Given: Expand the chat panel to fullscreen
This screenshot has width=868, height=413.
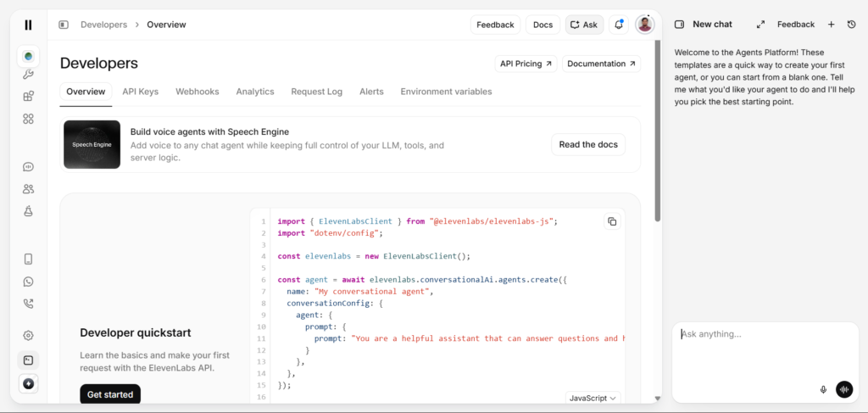Looking at the screenshot, I should [x=760, y=25].
